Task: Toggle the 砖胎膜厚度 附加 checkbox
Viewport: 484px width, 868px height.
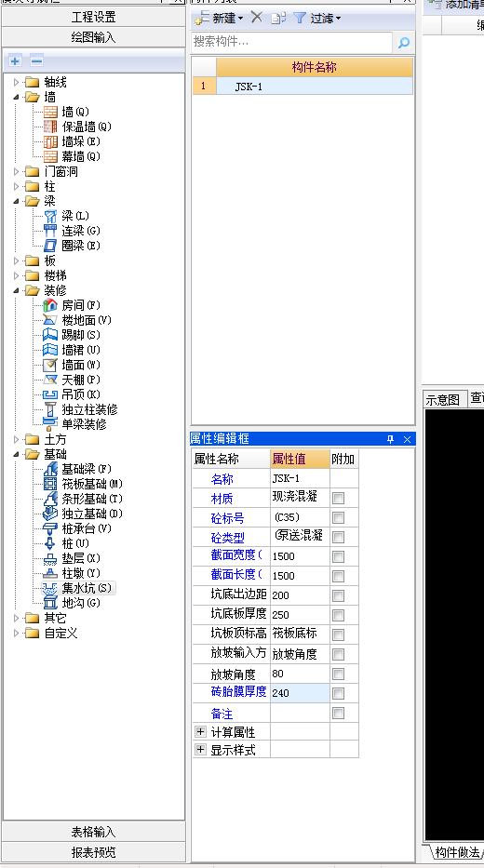Action: coord(339,693)
